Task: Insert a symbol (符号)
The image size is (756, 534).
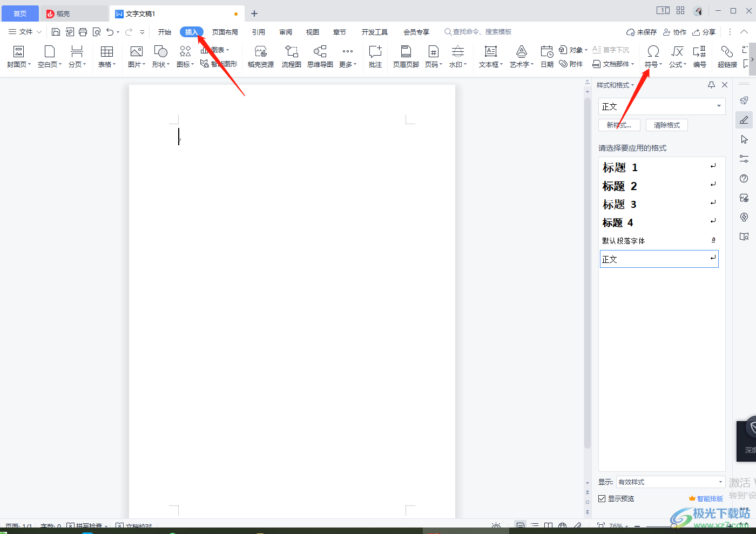Action: 653,57
